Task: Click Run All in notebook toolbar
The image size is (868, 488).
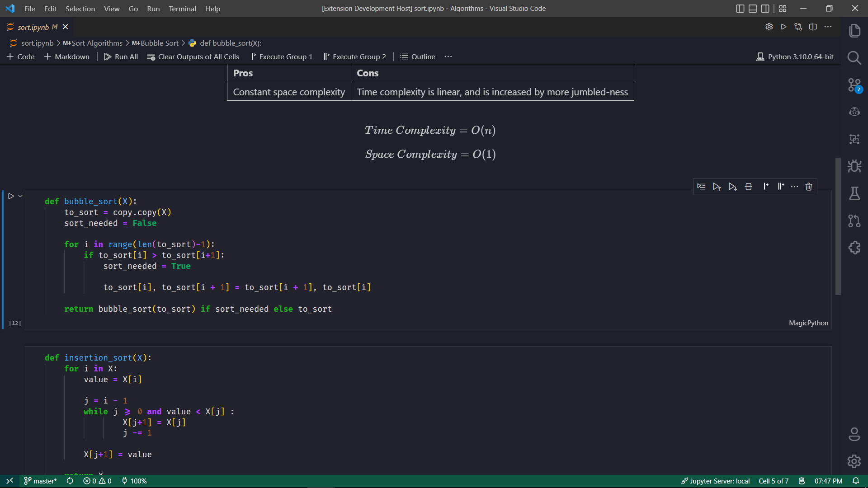Action: (121, 56)
